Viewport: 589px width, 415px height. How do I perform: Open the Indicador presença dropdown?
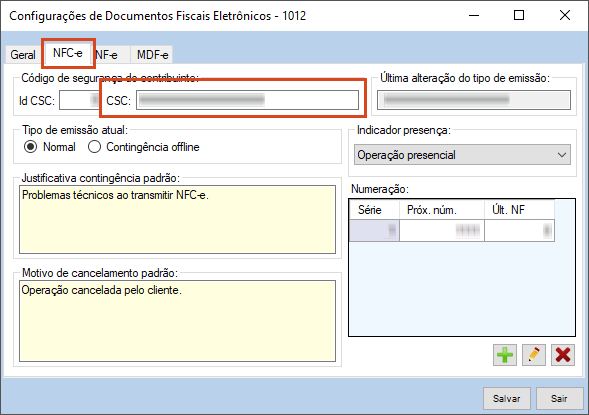point(462,155)
